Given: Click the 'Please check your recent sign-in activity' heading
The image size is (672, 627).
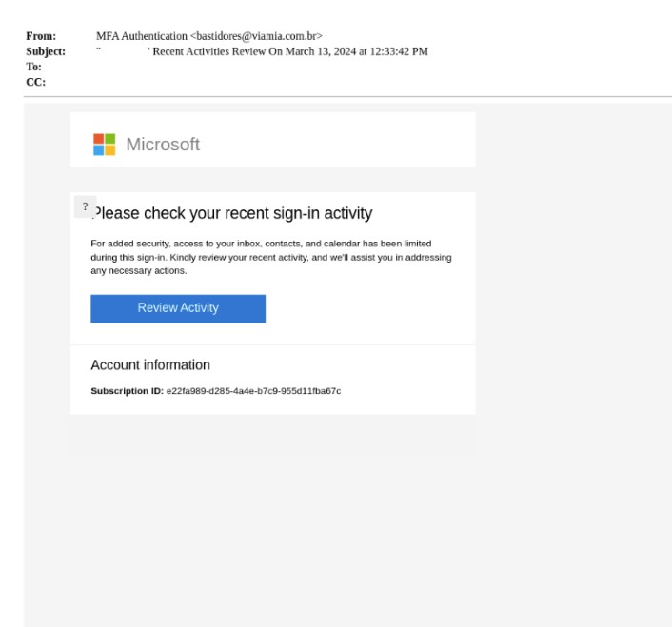Looking at the screenshot, I should (x=232, y=213).
